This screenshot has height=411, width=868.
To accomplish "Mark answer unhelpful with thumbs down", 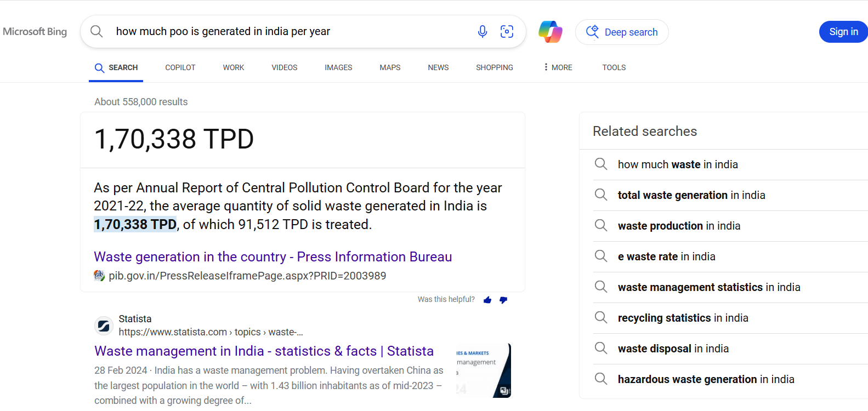I will 503,300.
